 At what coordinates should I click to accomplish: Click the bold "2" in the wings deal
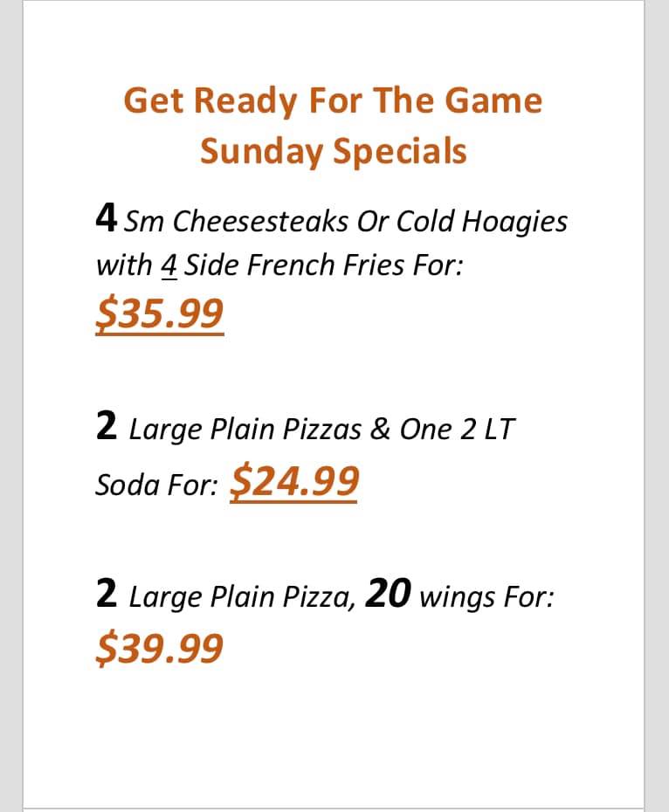tap(107, 595)
